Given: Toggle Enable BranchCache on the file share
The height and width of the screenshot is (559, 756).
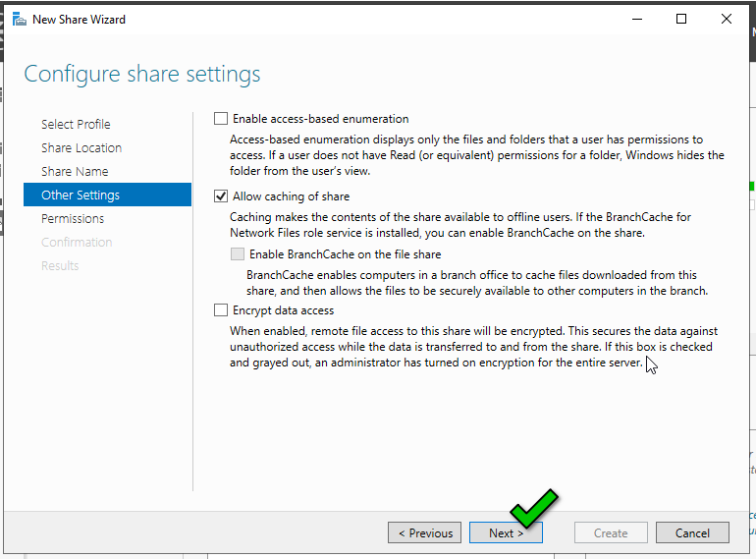Looking at the screenshot, I should [x=238, y=254].
